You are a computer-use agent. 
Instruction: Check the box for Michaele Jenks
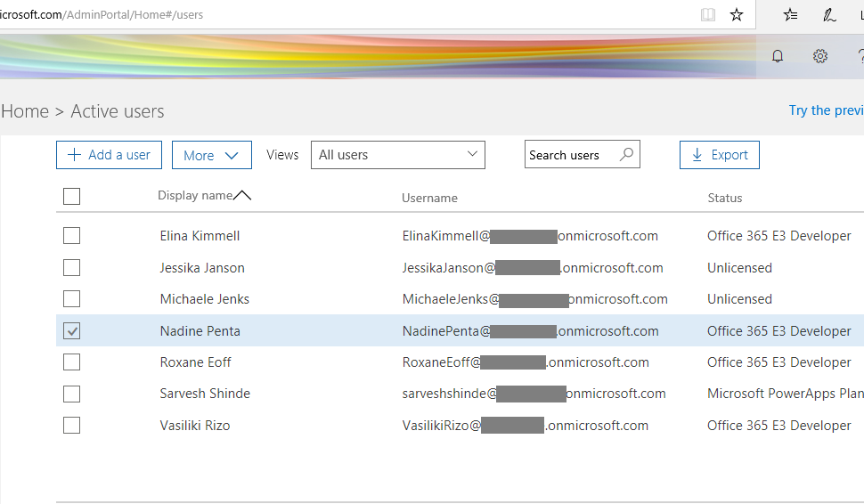point(71,299)
